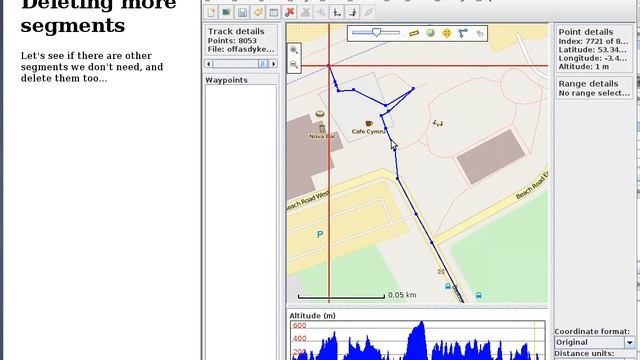
Task: Click the right arrow of the track scroller
Action: (x=273, y=64)
